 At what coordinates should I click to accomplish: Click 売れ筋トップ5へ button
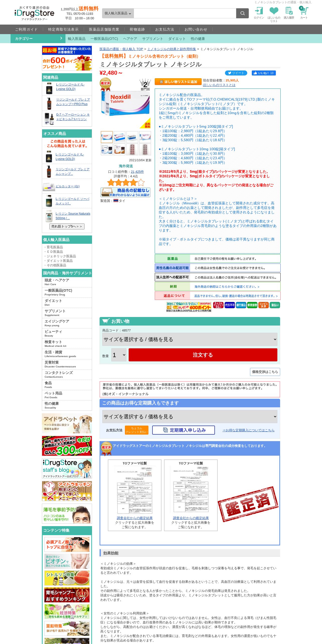point(67,226)
